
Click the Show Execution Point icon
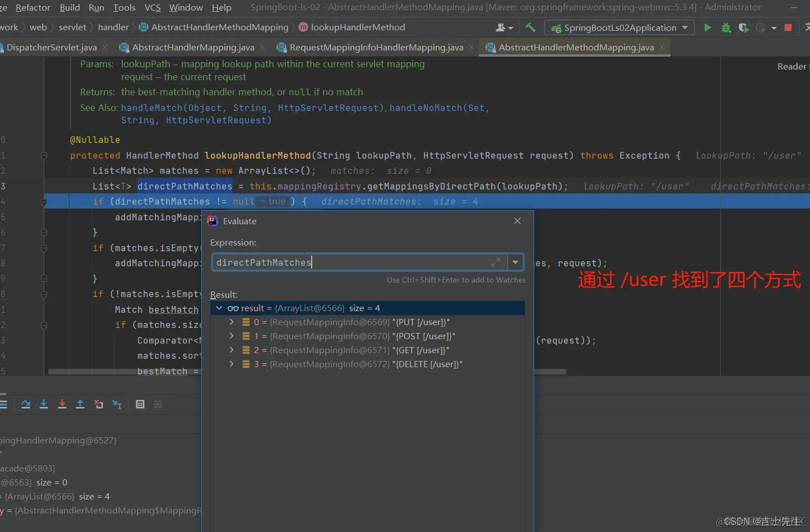click(3, 404)
